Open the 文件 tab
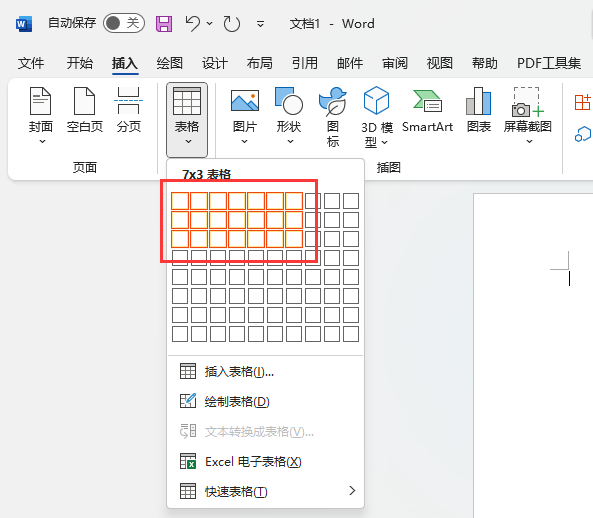Image resolution: width=593 pixels, height=518 pixels. (x=31, y=63)
